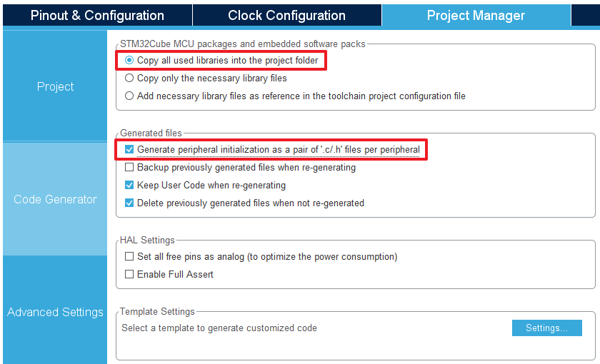Select Add necessary library files as reference option
Viewport: 600px width, 364px height.
coord(129,96)
